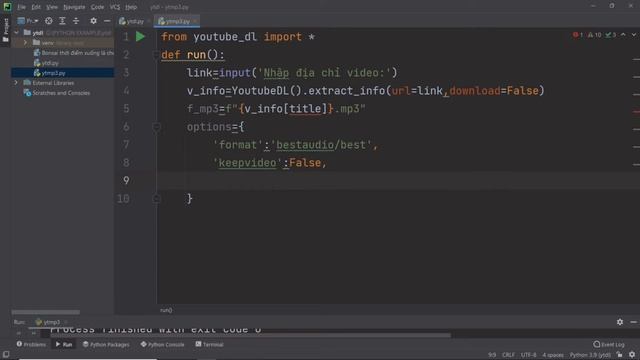Open the Navigate menu

click(x=74, y=7)
